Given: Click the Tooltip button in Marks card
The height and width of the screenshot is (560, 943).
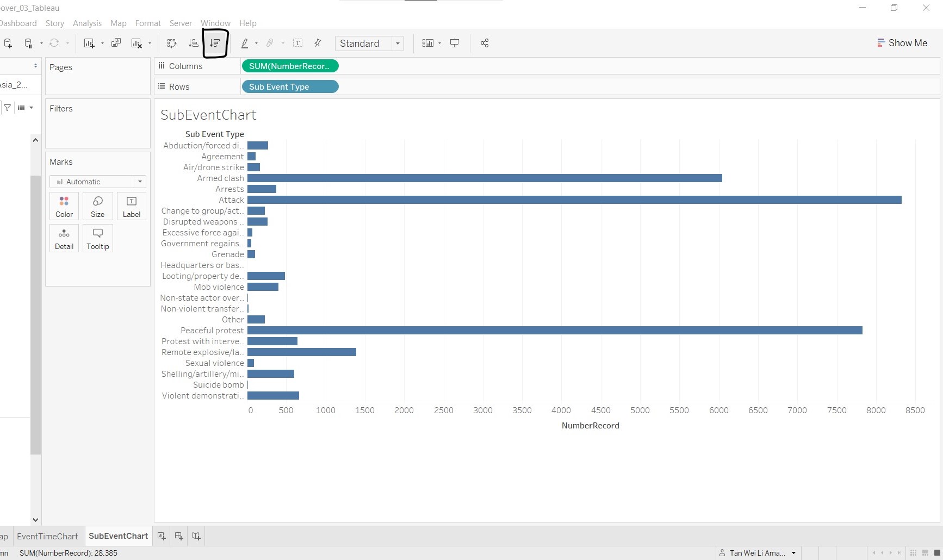Looking at the screenshot, I should click(98, 238).
